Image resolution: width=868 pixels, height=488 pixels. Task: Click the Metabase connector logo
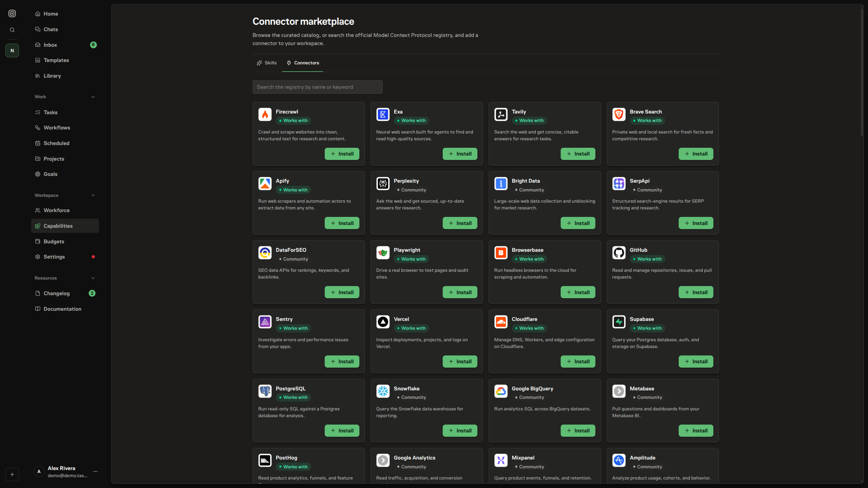[619, 391]
